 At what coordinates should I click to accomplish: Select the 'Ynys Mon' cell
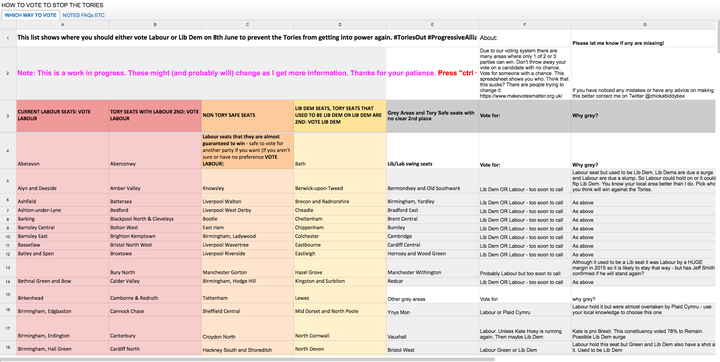[x=432, y=310]
